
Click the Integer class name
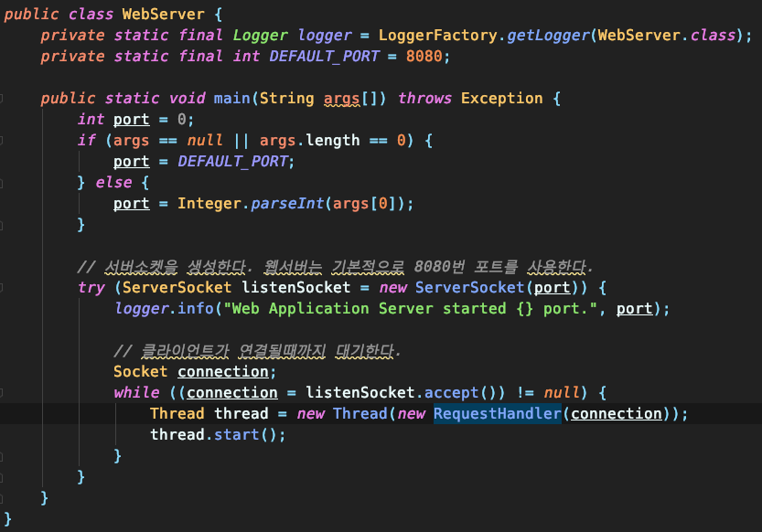pyautogui.click(x=209, y=203)
